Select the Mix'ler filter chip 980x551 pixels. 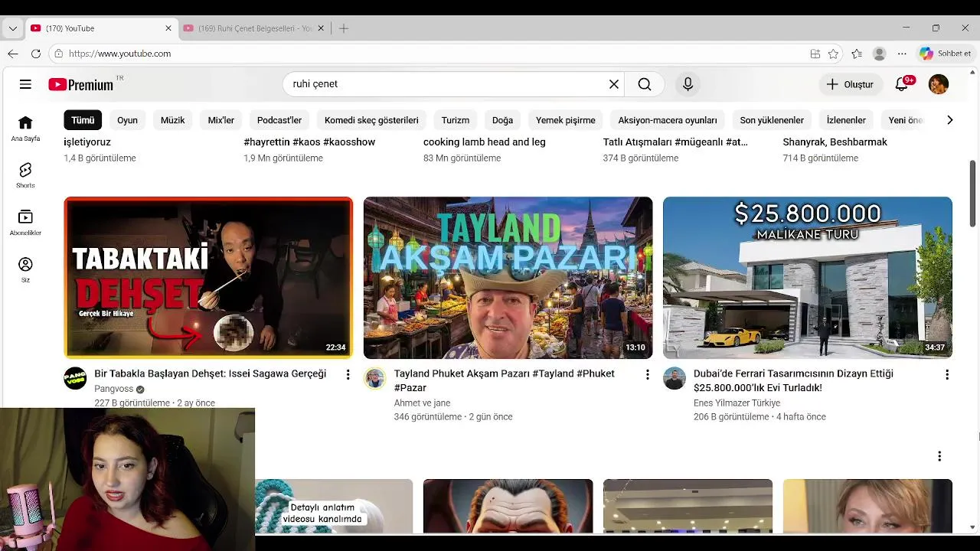pos(220,120)
